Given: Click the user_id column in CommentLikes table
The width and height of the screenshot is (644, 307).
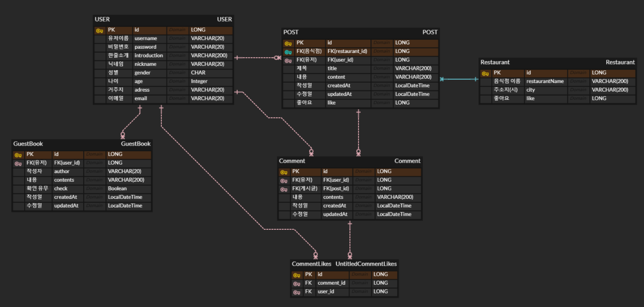Looking at the screenshot, I should click(x=326, y=291).
